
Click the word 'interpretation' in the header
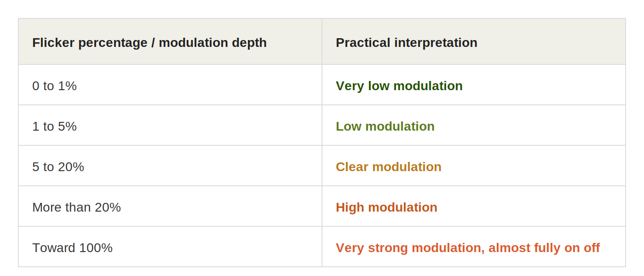pos(436,43)
